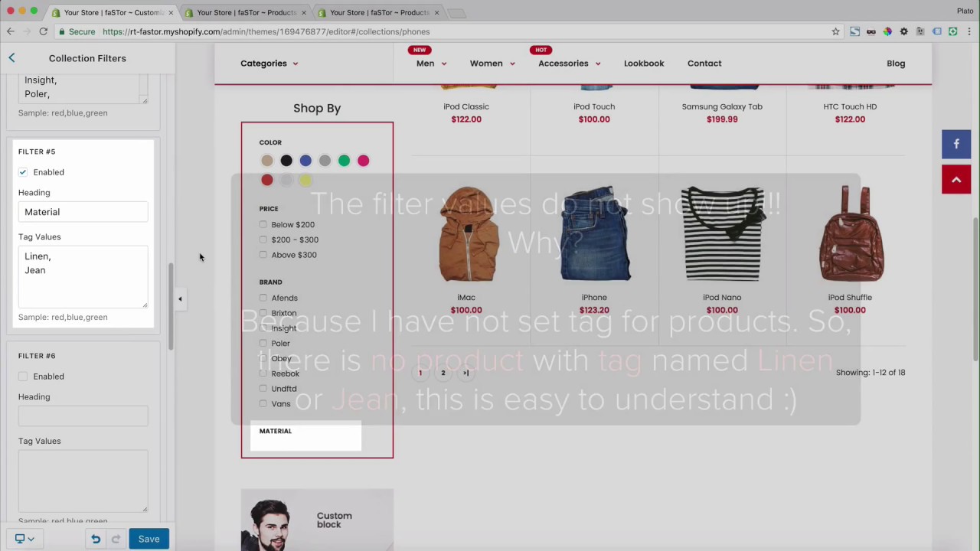Tick the Afends brand checkbox
The height and width of the screenshot is (551, 980).
(x=263, y=298)
